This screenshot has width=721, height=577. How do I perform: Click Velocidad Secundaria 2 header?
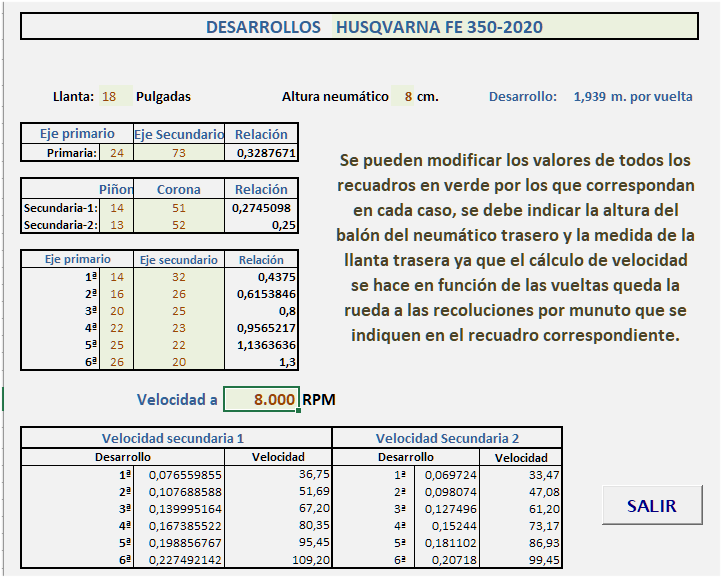pos(447,438)
